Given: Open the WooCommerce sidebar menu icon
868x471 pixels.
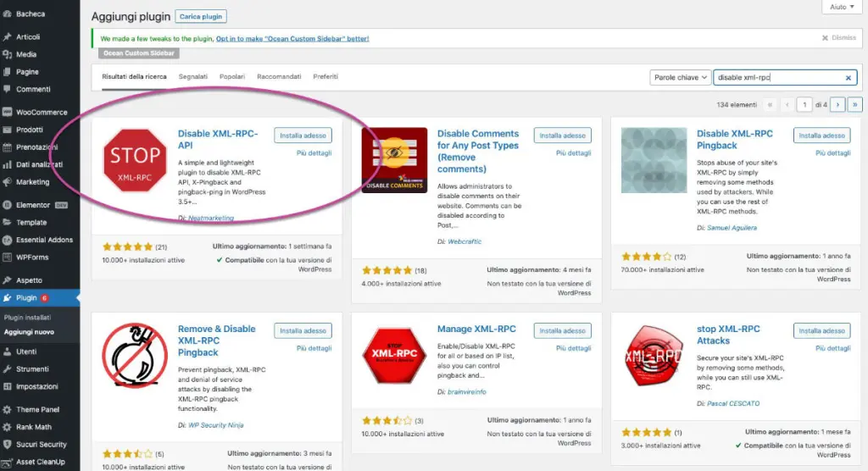Looking at the screenshot, I should (7, 112).
